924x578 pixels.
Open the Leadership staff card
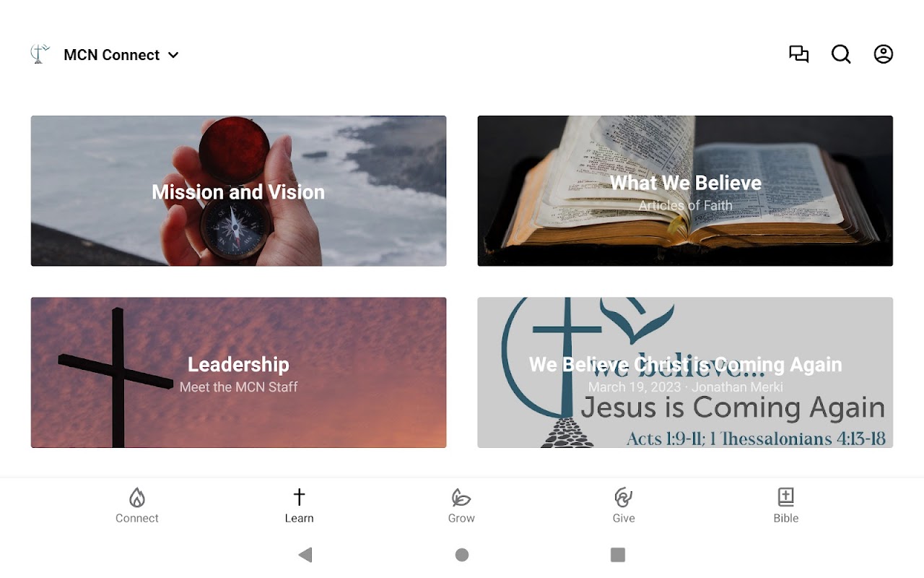[238, 372]
